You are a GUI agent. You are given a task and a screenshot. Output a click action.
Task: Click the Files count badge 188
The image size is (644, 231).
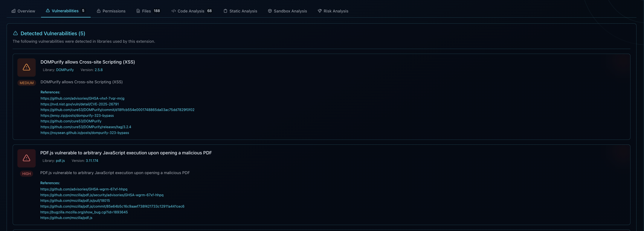tap(157, 11)
